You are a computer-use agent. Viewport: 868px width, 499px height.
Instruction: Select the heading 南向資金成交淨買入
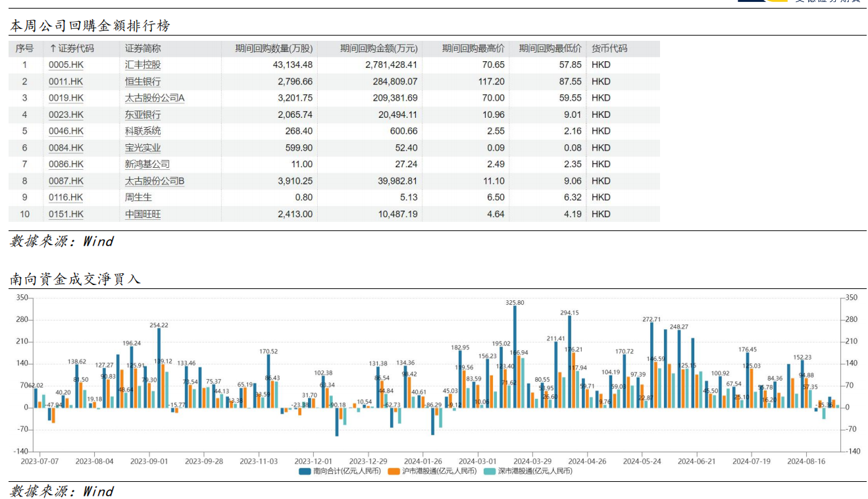point(75,279)
